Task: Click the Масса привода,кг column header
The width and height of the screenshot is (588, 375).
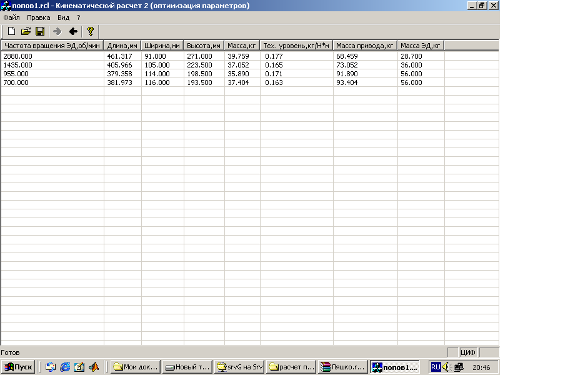Action: pos(365,46)
